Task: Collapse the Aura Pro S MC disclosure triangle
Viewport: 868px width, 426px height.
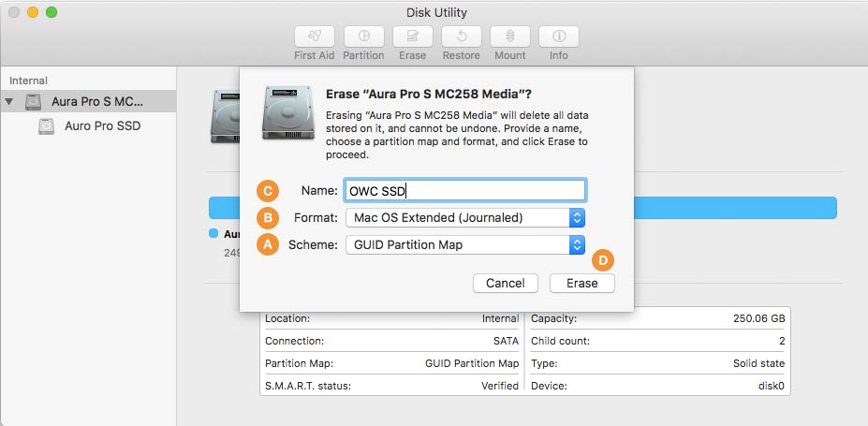Action: click(x=9, y=102)
